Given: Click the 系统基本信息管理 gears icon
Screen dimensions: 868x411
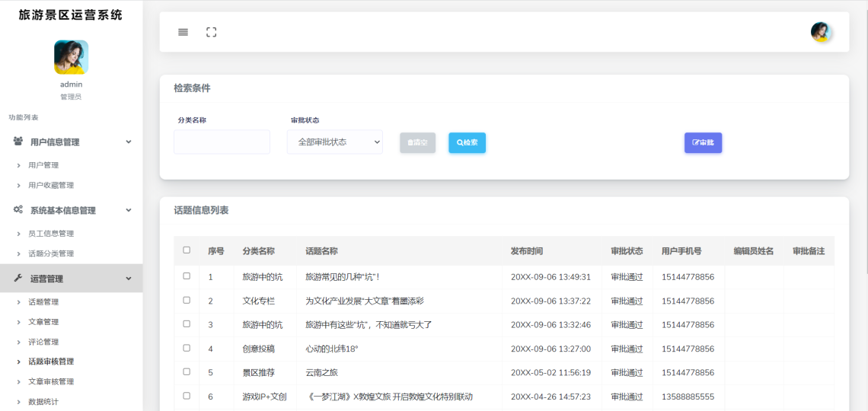Looking at the screenshot, I should (18, 210).
